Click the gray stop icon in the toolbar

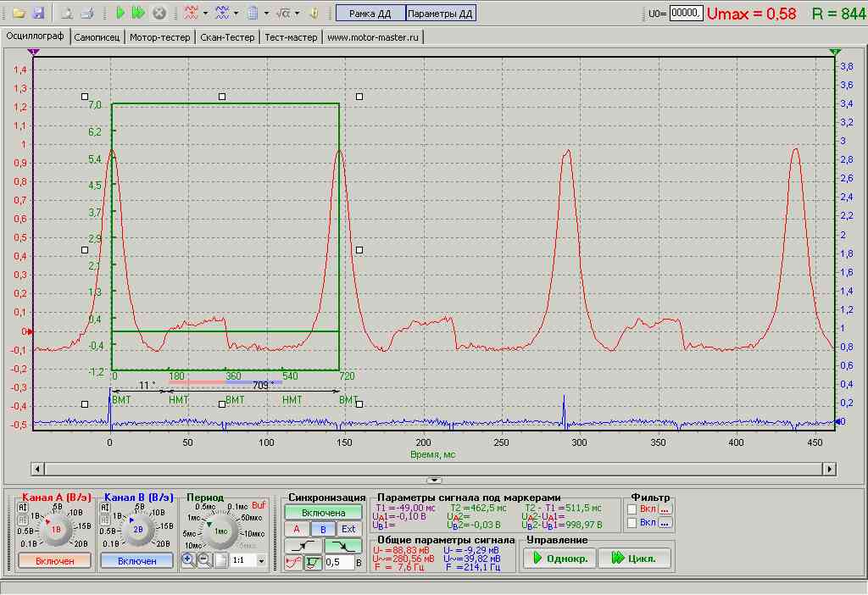tap(159, 14)
